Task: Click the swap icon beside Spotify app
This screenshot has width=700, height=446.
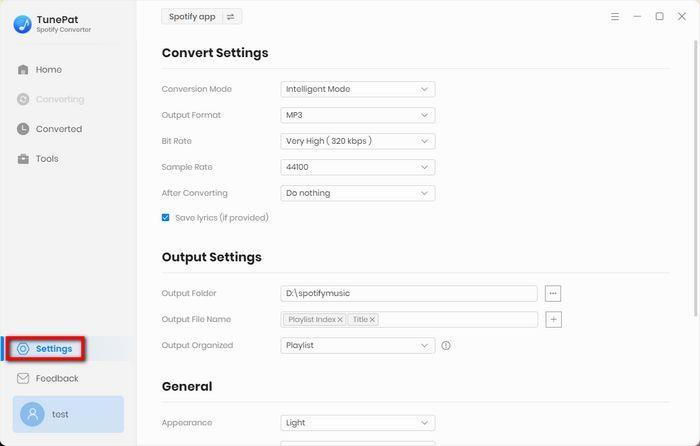Action: [x=231, y=16]
